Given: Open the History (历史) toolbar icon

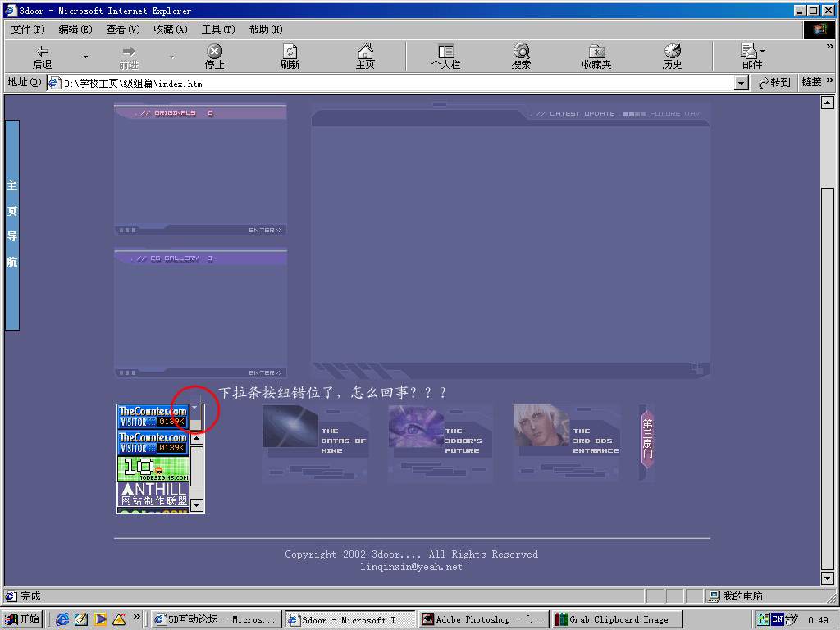Looking at the screenshot, I should (672, 56).
